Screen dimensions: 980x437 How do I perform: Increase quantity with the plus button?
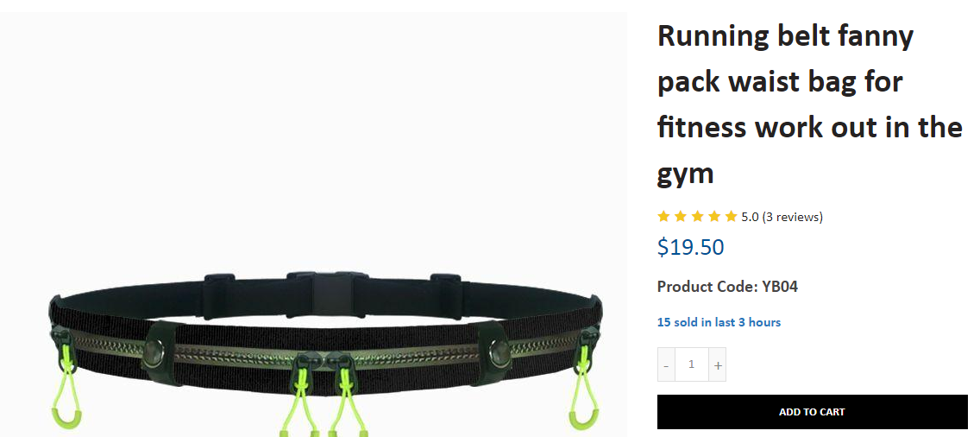(x=718, y=364)
